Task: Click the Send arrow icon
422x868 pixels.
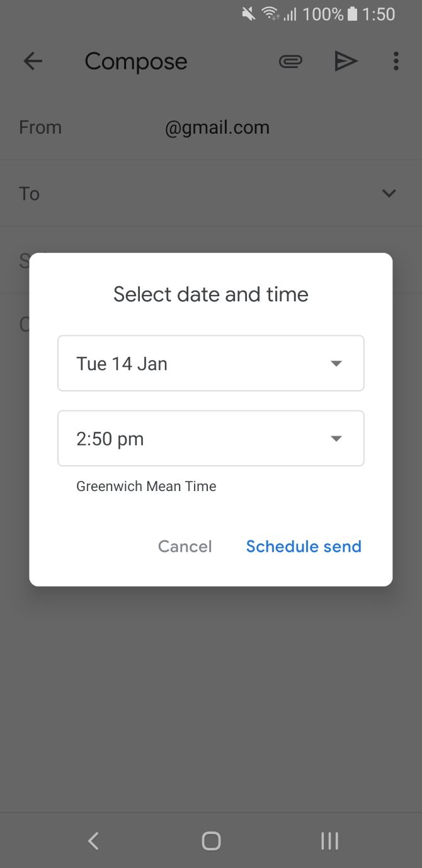Action: (346, 61)
